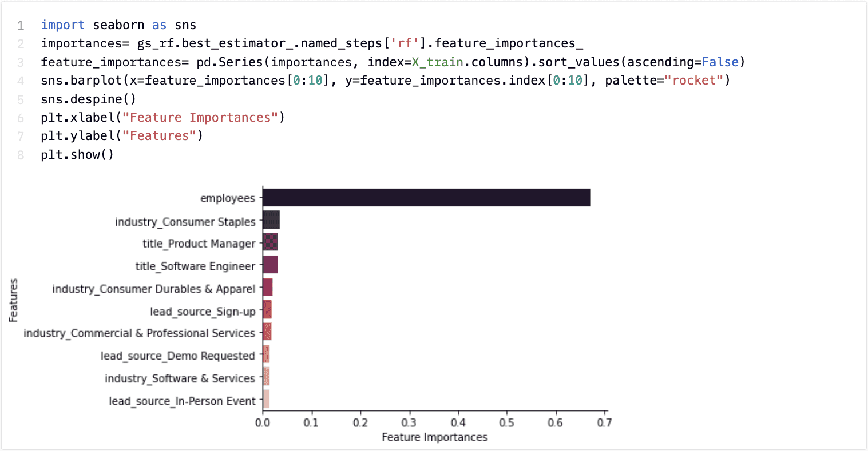Click the plt.show() line
The width and height of the screenshot is (868, 451).
pyautogui.click(x=77, y=154)
